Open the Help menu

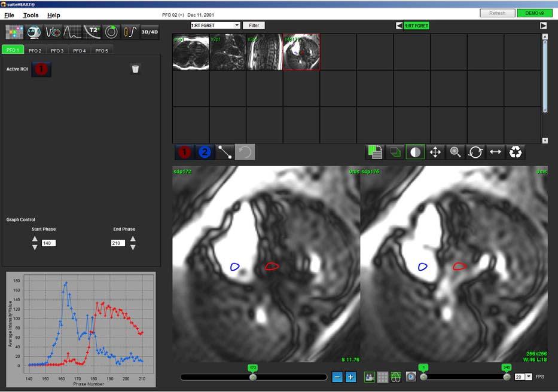(53, 16)
